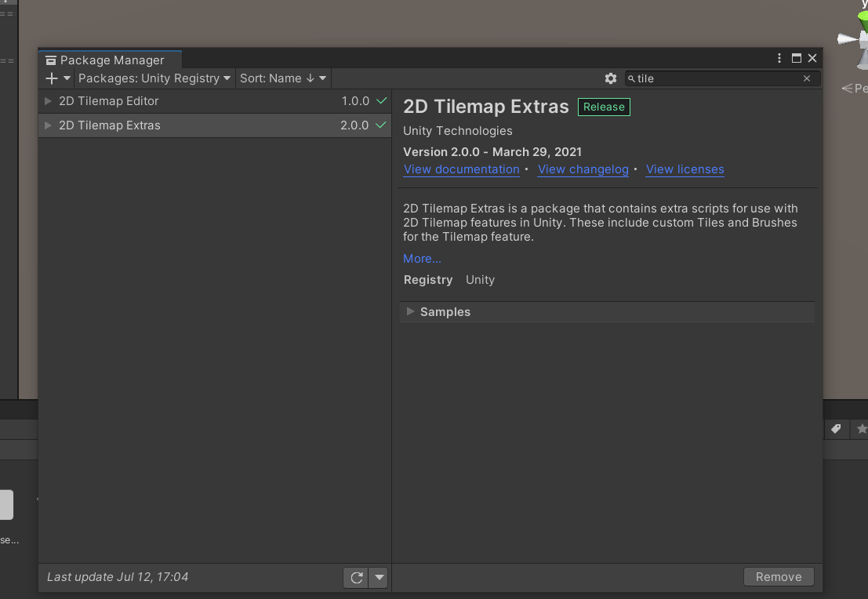Select the 2D Tilemap Extras package
Image resolution: width=868 pixels, height=599 pixels.
(215, 125)
